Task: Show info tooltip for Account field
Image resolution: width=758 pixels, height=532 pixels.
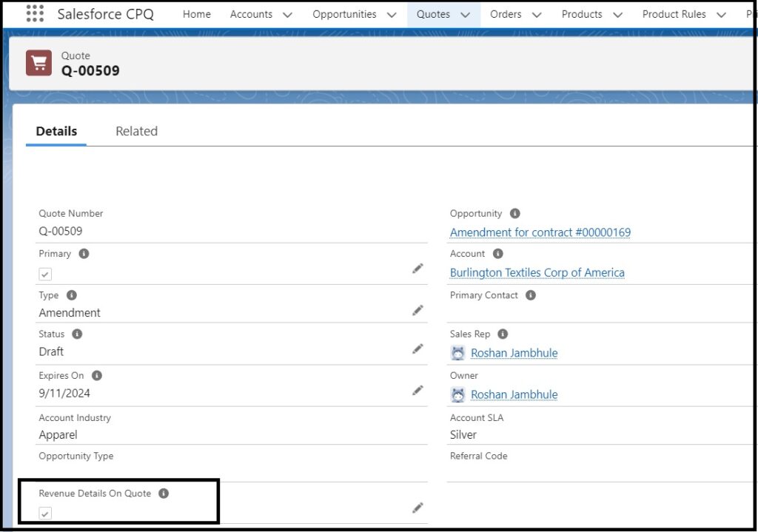Action: (498, 254)
